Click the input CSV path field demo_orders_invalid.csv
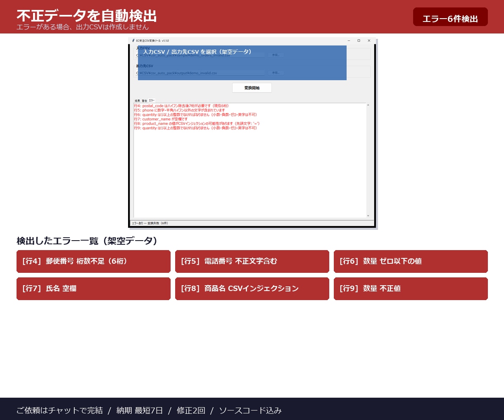The width and height of the screenshot is (504, 420). point(201,55)
